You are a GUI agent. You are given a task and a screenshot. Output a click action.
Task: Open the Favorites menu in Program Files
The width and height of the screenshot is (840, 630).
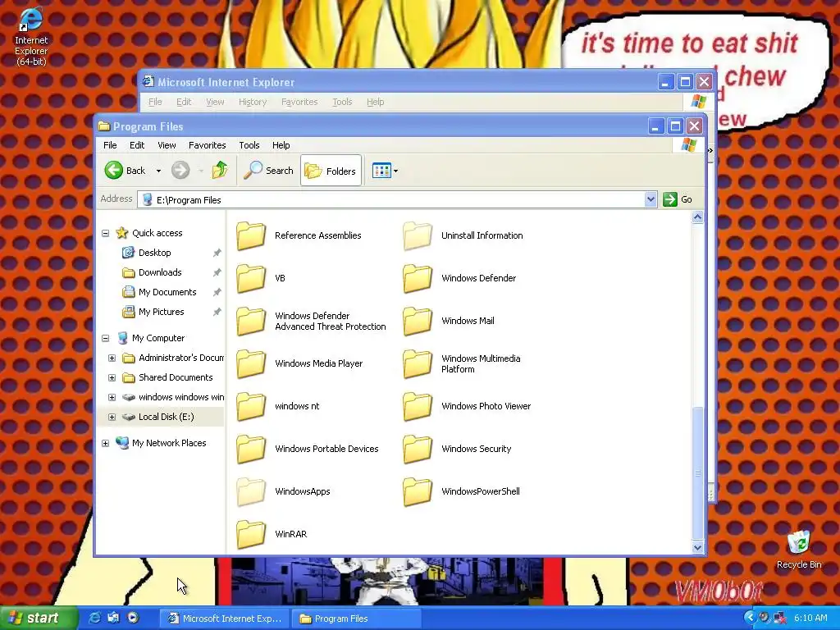pyautogui.click(x=207, y=145)
